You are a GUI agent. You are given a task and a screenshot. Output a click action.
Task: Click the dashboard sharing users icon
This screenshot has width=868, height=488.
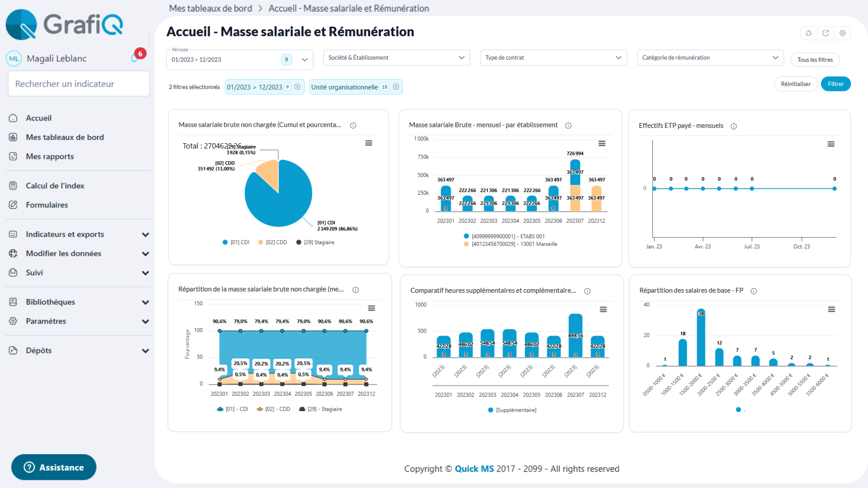tap(809, 33)
